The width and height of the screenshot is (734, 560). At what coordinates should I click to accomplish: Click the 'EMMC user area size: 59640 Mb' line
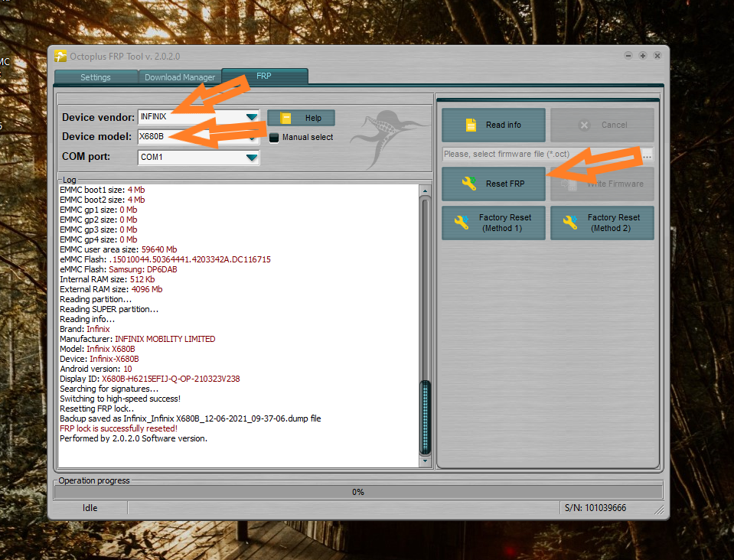point(119,250)
